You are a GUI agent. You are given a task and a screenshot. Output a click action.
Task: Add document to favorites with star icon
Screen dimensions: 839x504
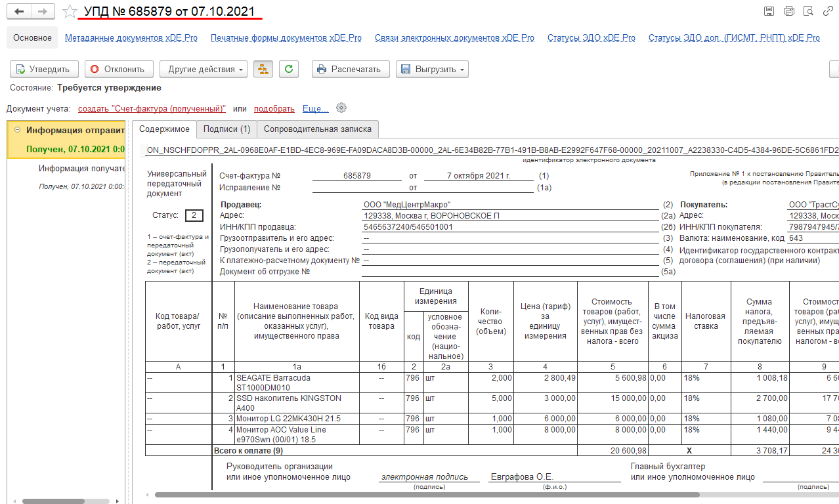70,12
